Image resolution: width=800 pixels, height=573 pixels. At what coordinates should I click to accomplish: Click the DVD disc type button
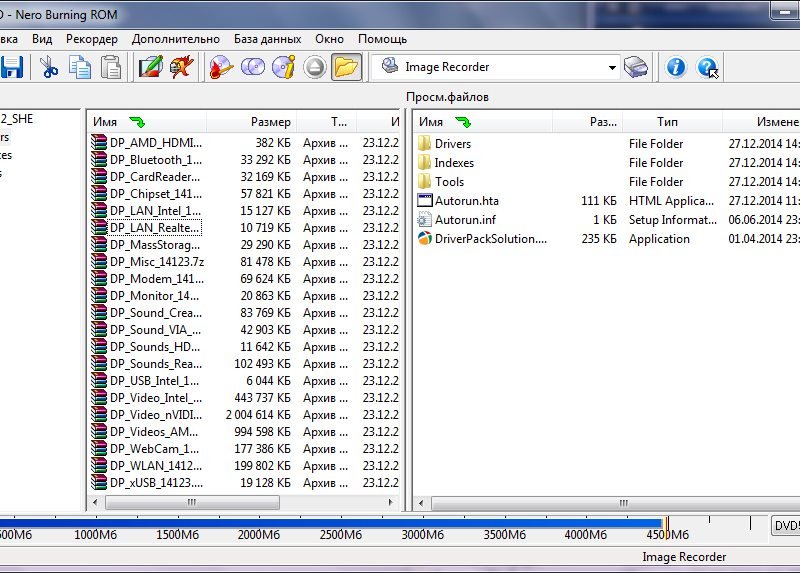785,526
